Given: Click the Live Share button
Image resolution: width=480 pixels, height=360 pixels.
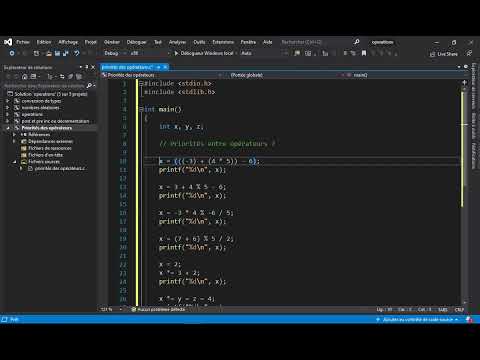Looking at the screenshot, I should [444, 54].
